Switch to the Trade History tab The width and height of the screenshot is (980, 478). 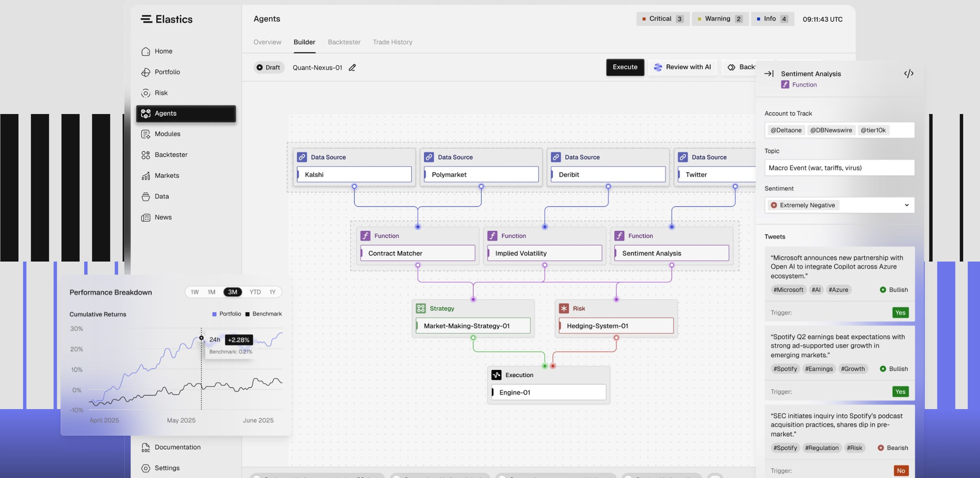(392, 42)
